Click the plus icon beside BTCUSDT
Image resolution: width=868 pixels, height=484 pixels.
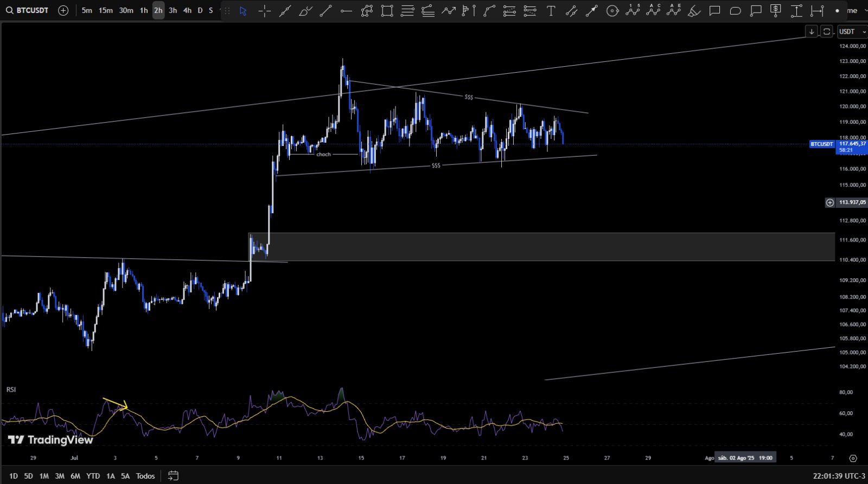pyautogui.click(x=63, y=10)
